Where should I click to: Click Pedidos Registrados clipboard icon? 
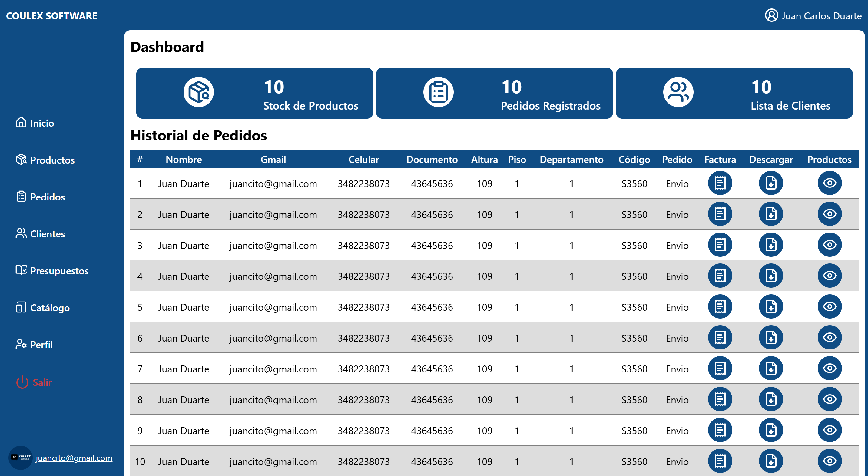point(438,92)
